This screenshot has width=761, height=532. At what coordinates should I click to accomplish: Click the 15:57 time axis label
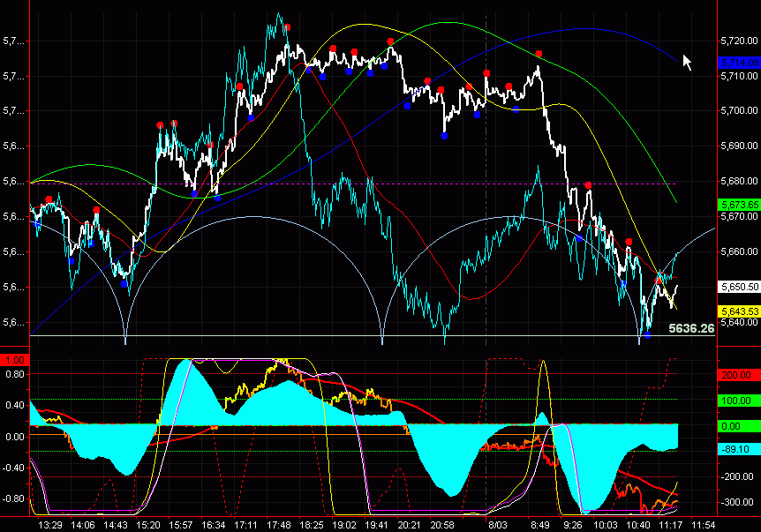click(x=181, y=525)
